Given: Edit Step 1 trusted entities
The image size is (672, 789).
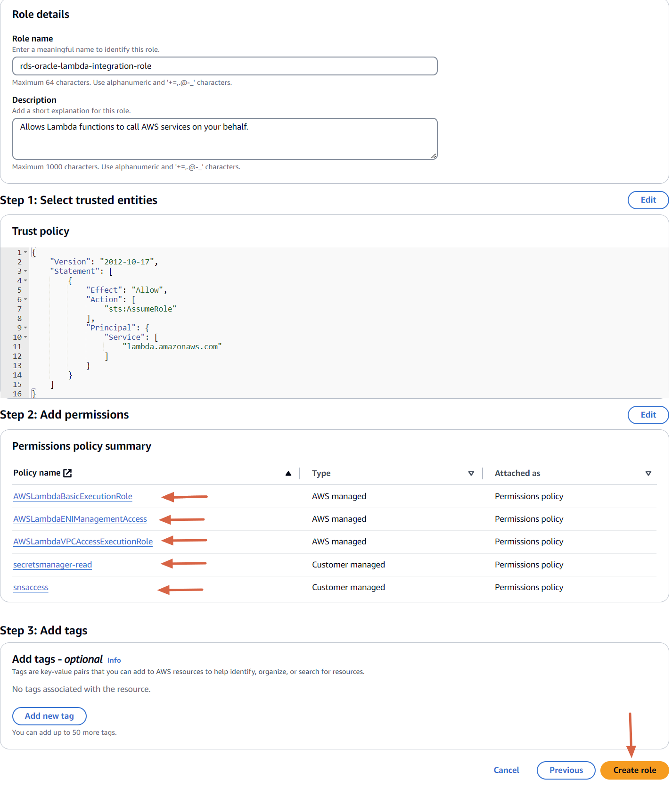Looking at the screenshot, I should click(x=648, y=200).
